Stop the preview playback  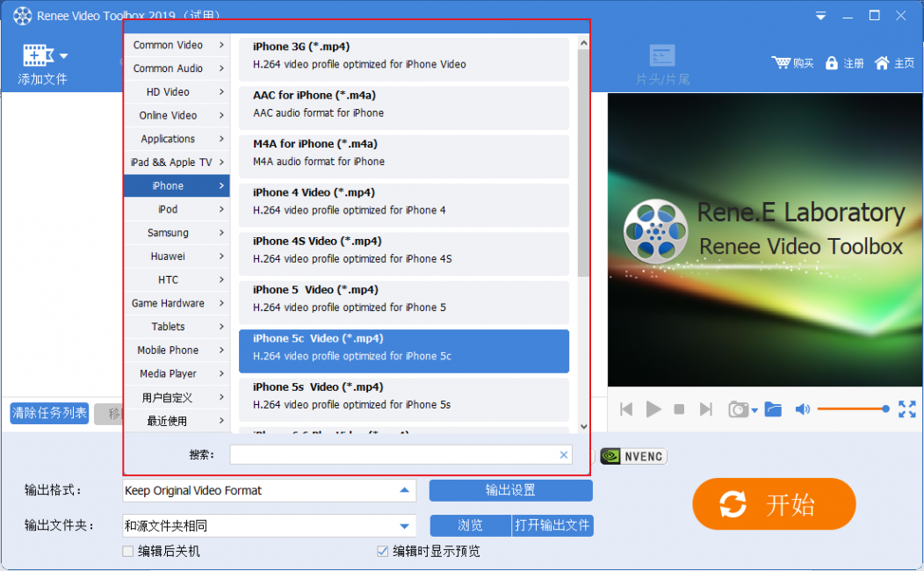(x=679, y=409)
